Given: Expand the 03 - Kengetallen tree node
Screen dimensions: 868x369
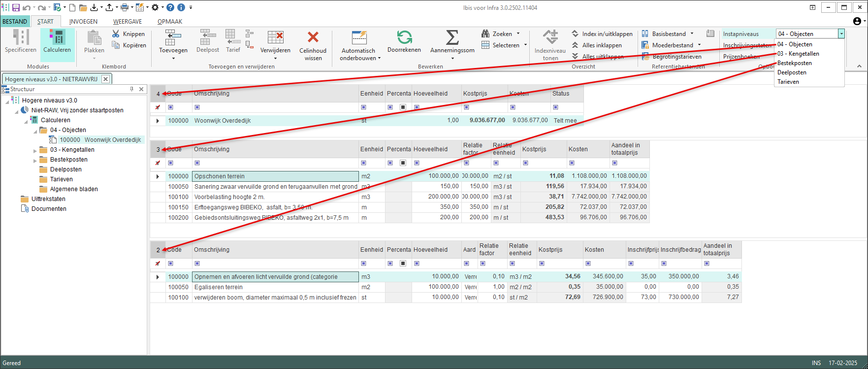Looking at the screenshot, I should 35,150.
